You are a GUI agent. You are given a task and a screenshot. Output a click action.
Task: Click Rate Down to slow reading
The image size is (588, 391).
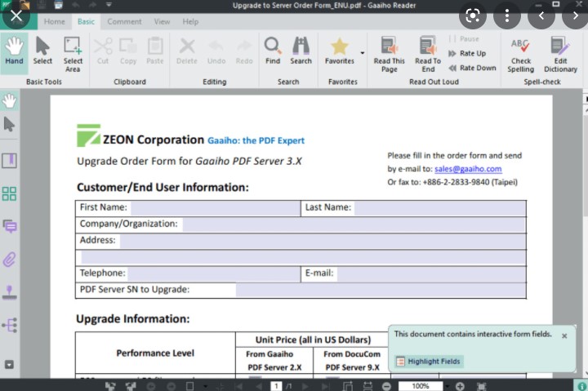click(x=472, y=68)
